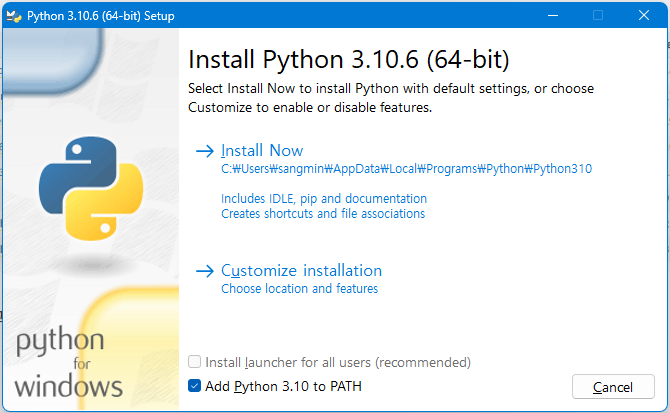Click Install Now to begin default installation

point(262,151)
